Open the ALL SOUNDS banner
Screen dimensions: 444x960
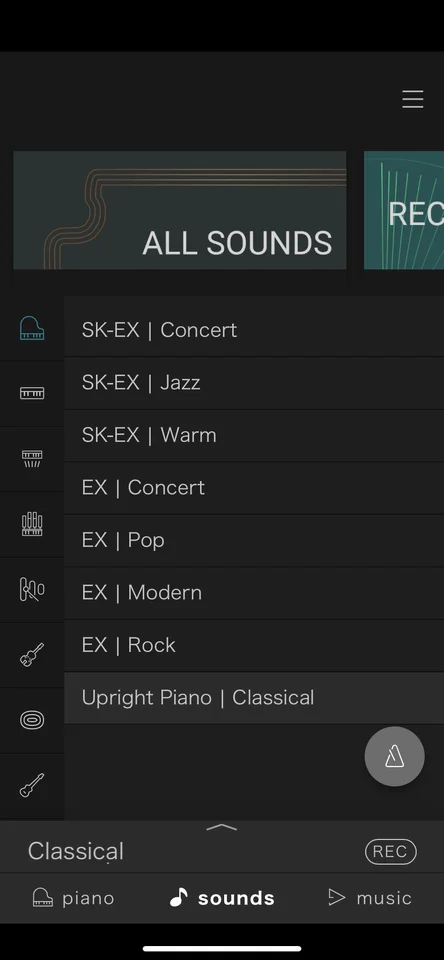tap(179, 210)
